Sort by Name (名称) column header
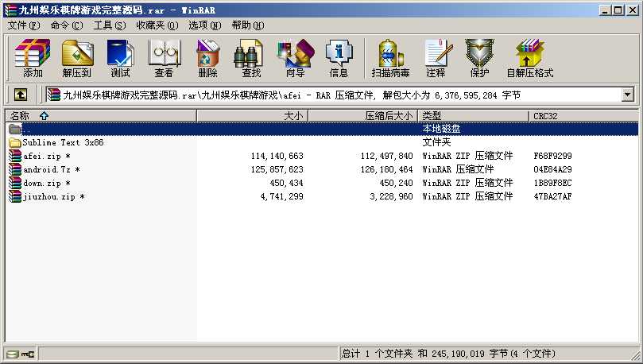The width and height of the screenshot is (643, 364). 101,116
